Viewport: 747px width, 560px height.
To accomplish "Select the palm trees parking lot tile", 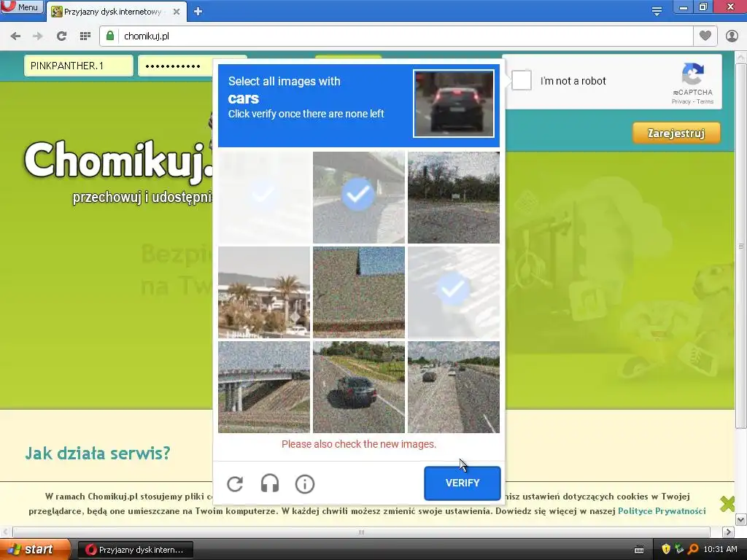I will pos(264,292).
